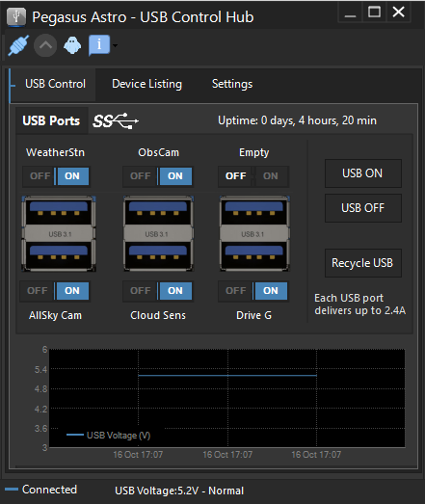Click the blue penguin toolbar icon
The height and width of the screenshot is (504, 425).
coord(72,45)
